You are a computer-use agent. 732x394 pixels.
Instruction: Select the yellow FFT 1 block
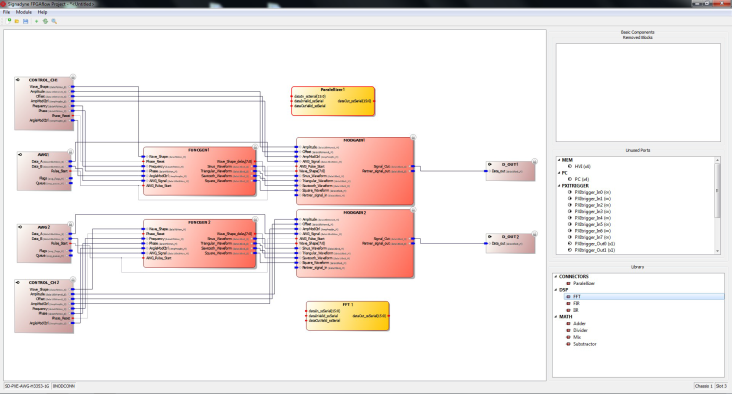point(347,316)
